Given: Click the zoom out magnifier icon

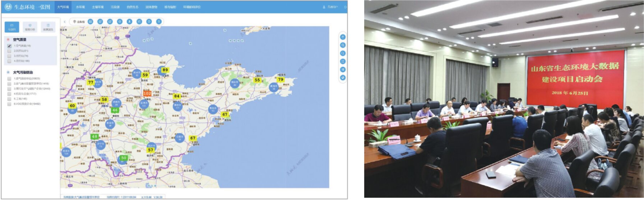Looking at the screenshot, I should click(x=343, y=53).
